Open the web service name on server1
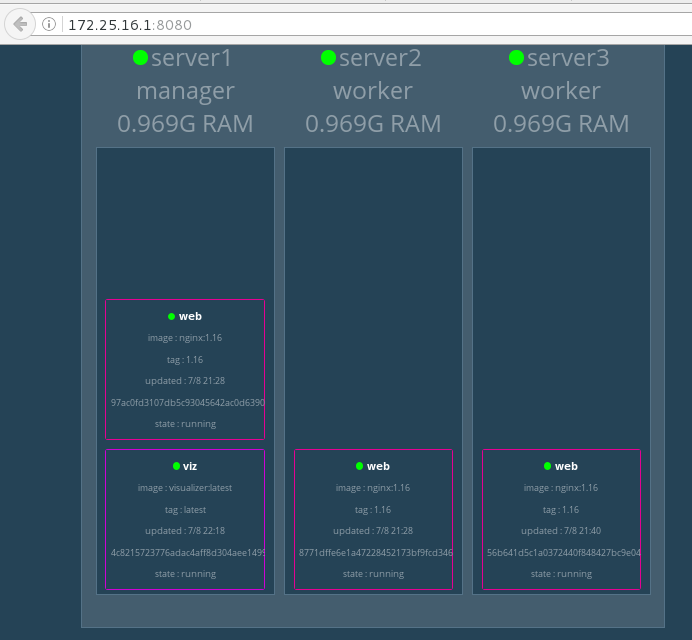 click(x=190, y=316)
